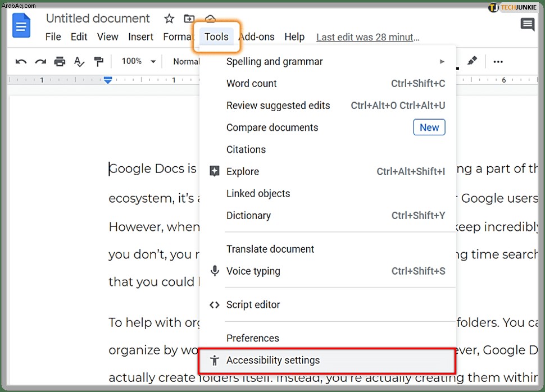The width and height of the screenshot is (545, 392).
Task: Open the Help menu
Action: [x=294, y=37]
